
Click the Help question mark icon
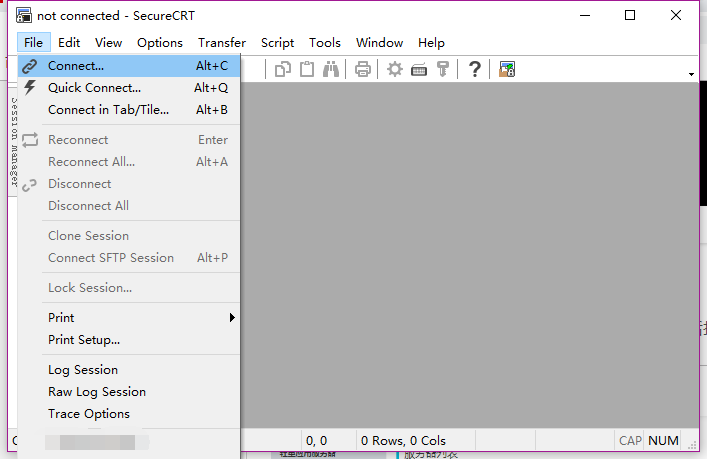(x=474, y=69)
